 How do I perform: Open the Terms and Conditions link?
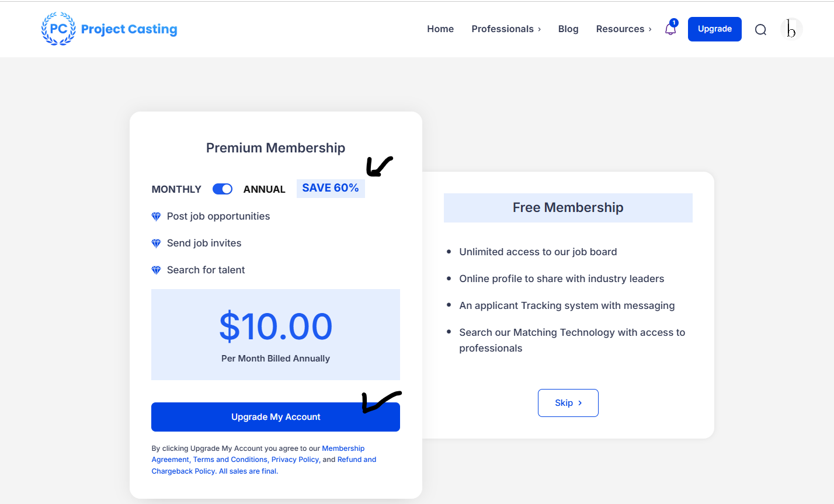coord(230,460)
